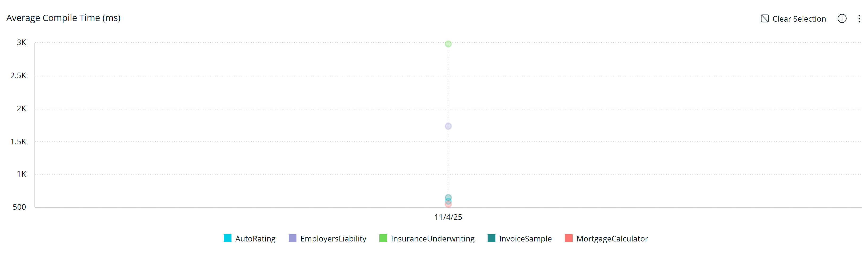Viewport: 868px width, 254px height.
Task: Click the Average Compile Time chart title
Action: 63,18
